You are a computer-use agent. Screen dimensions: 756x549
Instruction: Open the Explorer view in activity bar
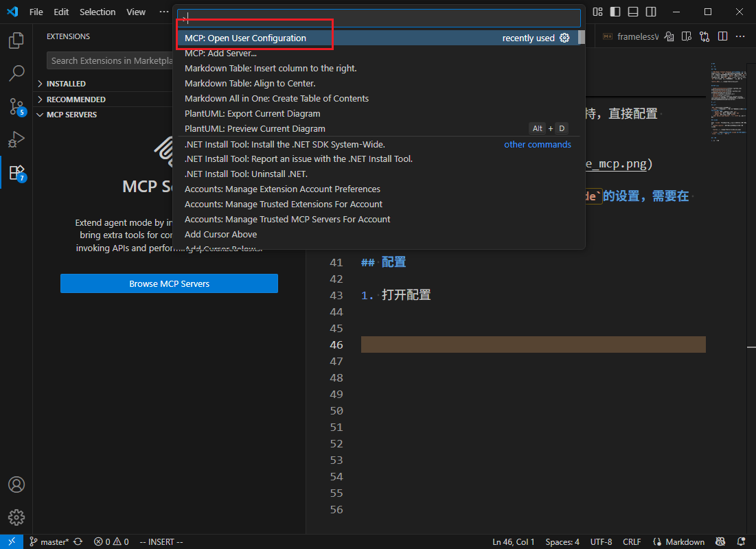(16, 40)
